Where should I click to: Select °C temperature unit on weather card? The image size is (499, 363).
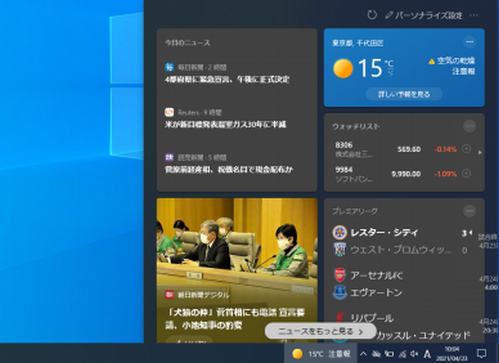point(389,63)
